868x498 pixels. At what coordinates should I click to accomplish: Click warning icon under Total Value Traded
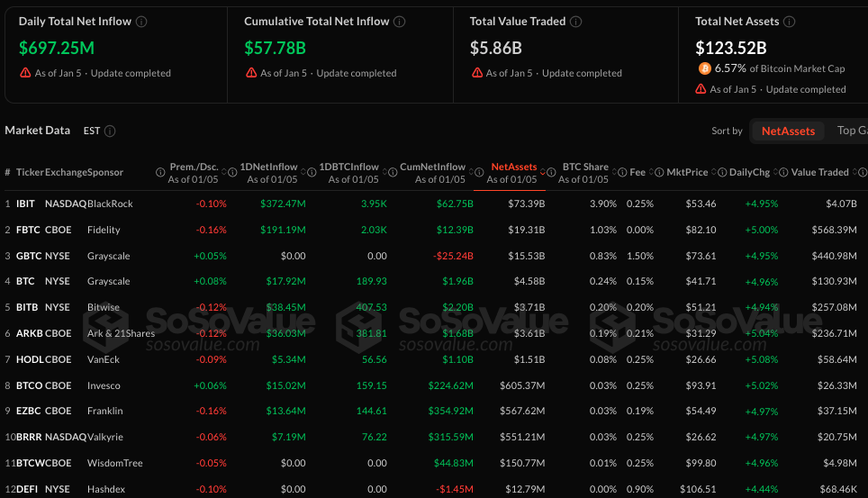[x=477, y=73]
